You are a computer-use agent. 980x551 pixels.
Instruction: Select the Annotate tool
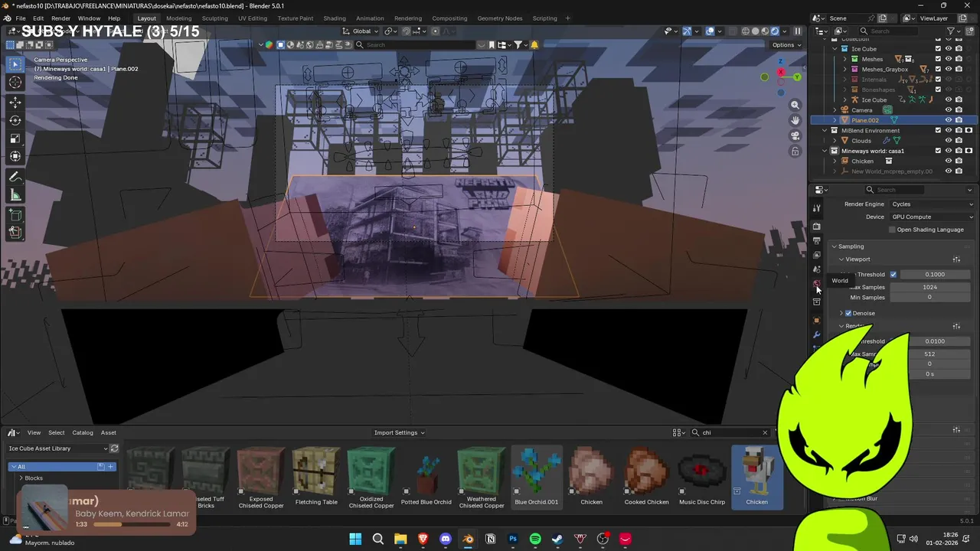[15, 177]
